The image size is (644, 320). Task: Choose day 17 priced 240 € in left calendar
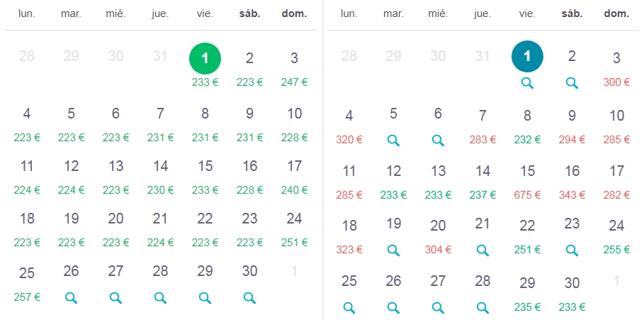pyautogui.click(x=295, y=176)
